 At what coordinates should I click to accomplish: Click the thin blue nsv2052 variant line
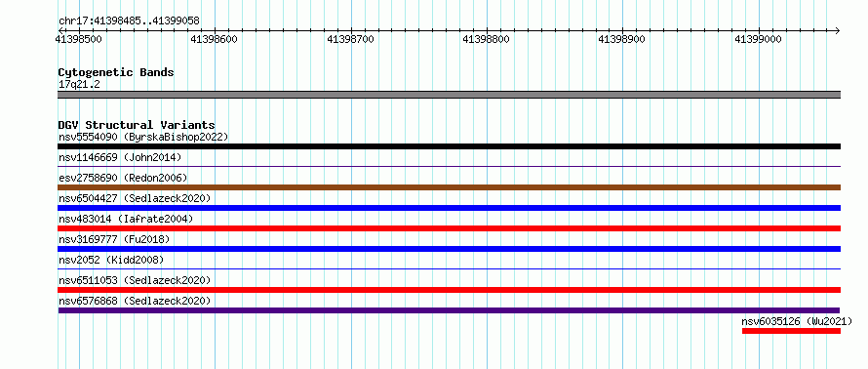(x=449, y=268)
